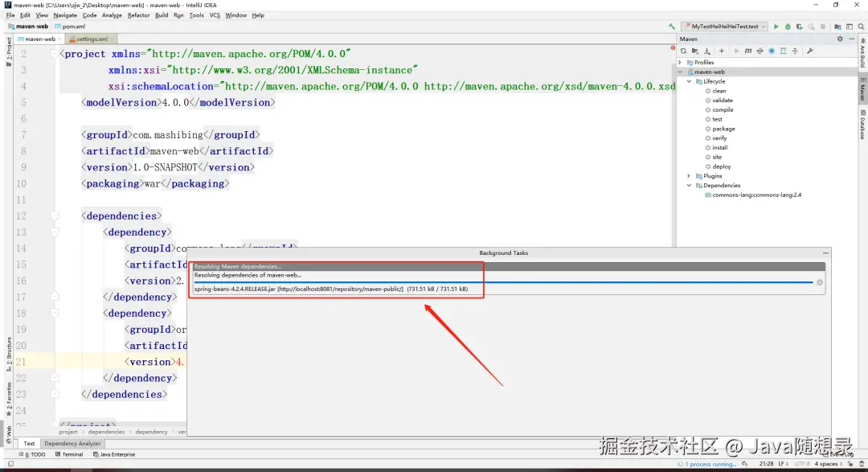Switch to the maven-web editor tab
868x472 pixels.
39,39
